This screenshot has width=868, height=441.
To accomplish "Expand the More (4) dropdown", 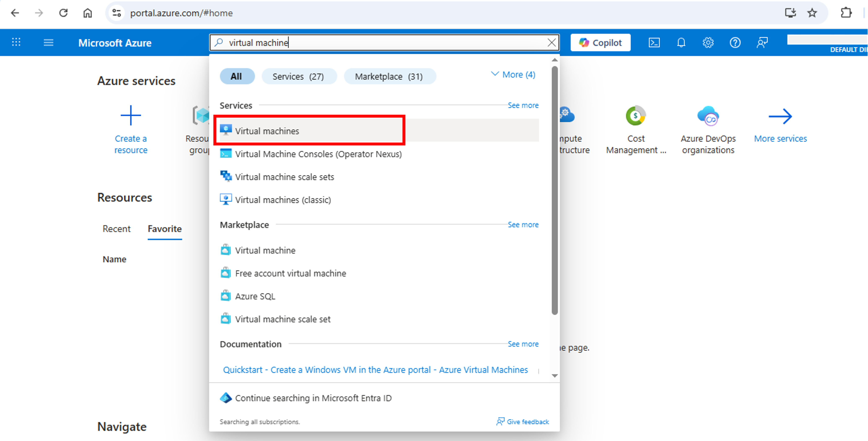I will pos(512,75).
